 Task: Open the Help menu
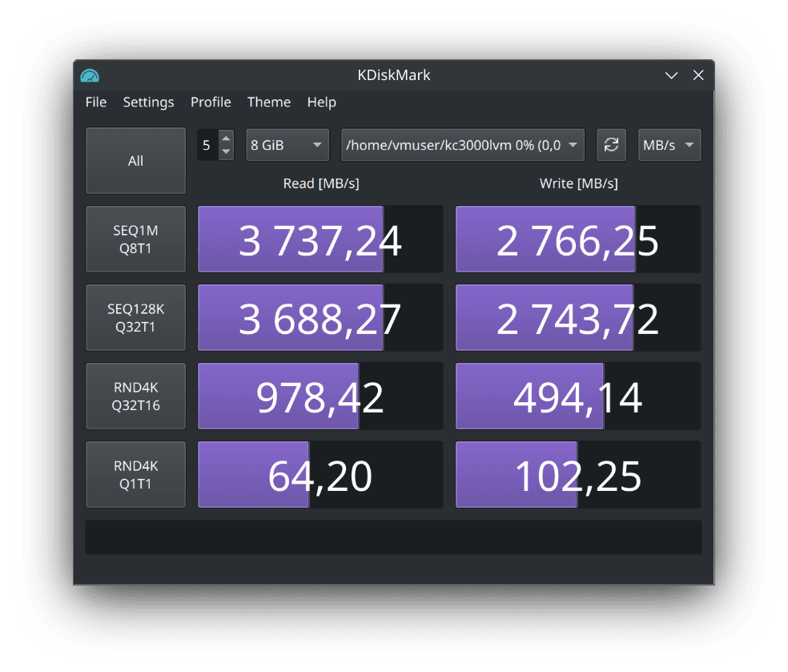click(322, 102)
